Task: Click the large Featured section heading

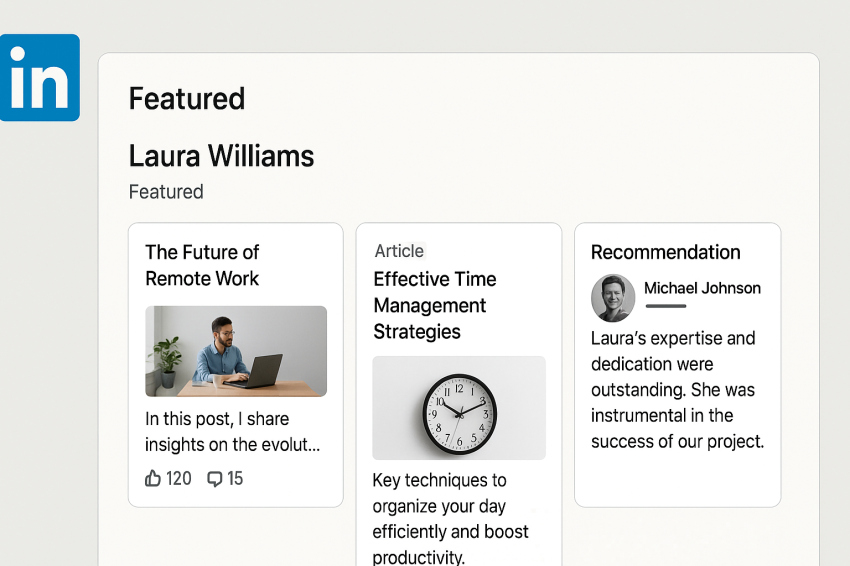Action: pos(187,99)
